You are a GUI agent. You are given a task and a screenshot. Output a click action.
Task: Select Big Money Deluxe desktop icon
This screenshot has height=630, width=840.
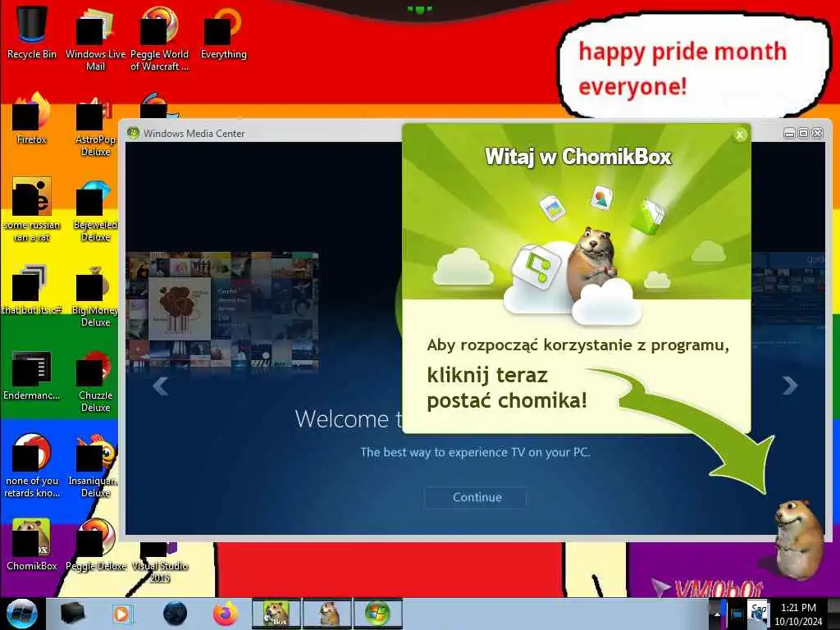(x=95, y=295)
